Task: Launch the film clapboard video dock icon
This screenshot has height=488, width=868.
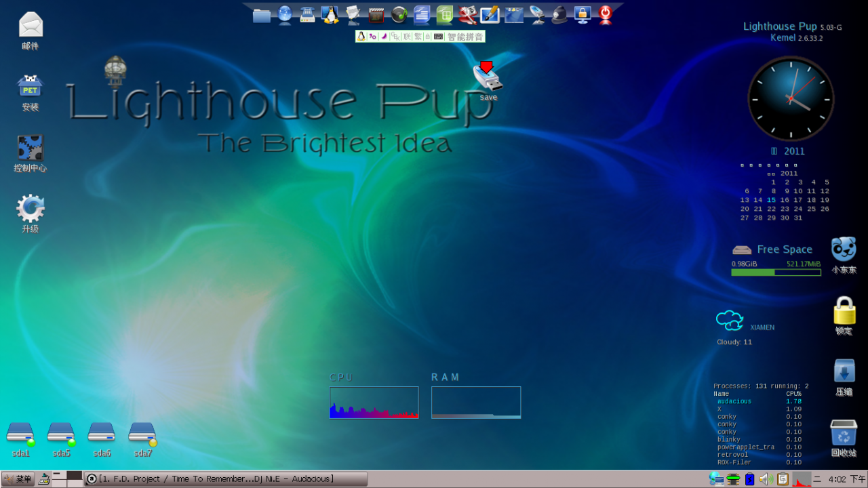Action: coord(376,15)
